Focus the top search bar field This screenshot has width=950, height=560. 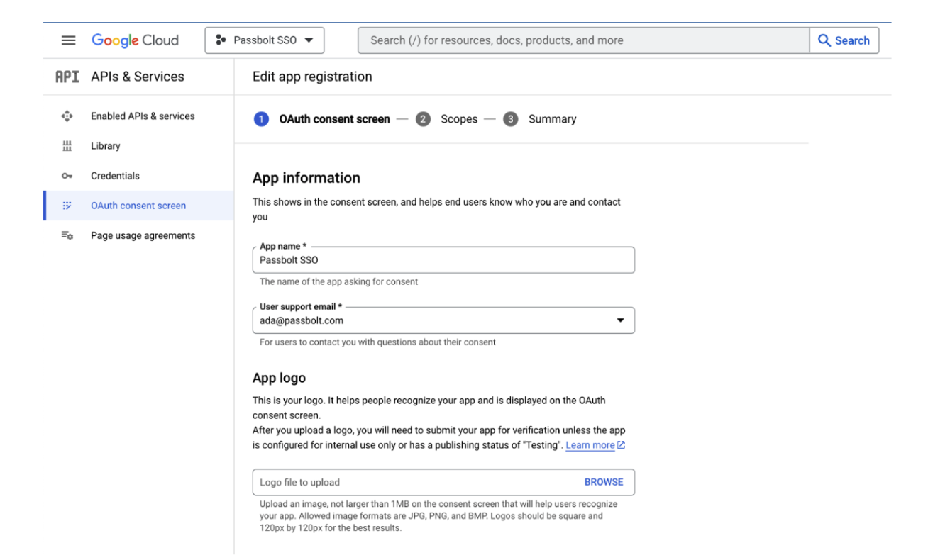(x=583, y=40)
